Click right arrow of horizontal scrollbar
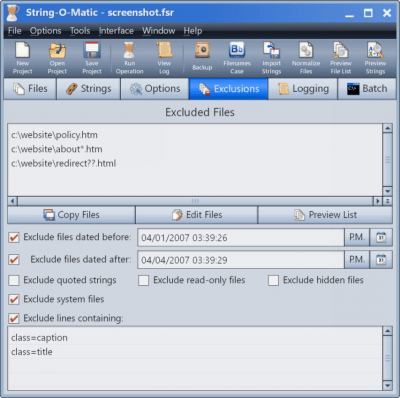Screen dimensions: 400x398 (378, 201)
